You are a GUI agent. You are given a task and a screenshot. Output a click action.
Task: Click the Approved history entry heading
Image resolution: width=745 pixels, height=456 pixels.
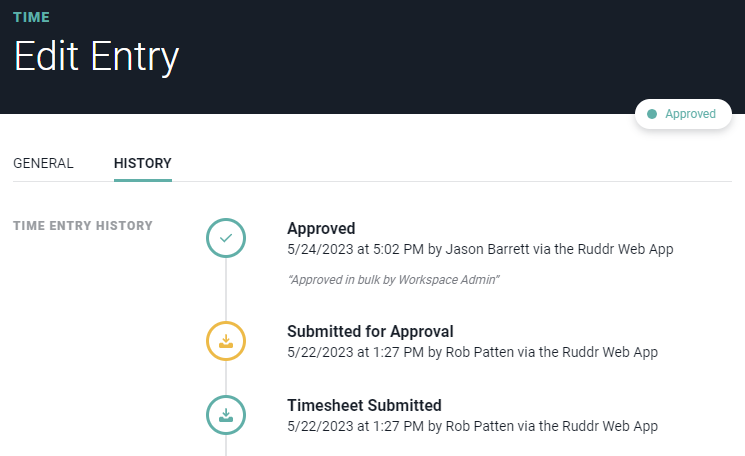click(x=321, y=228)
